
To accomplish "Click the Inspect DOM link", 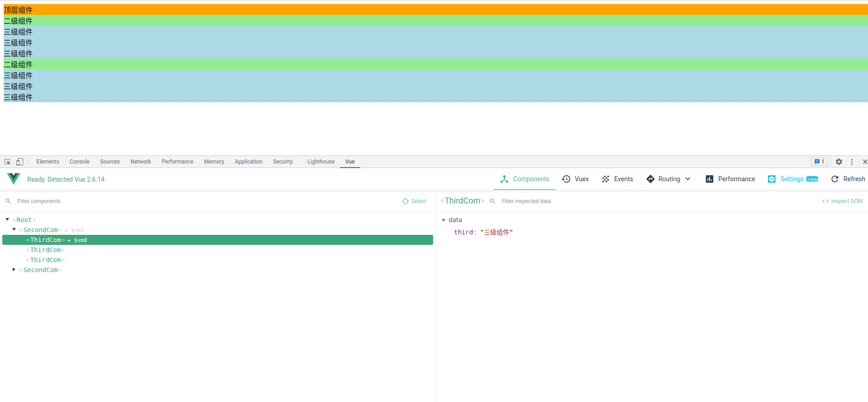I will tap(843, 201).
